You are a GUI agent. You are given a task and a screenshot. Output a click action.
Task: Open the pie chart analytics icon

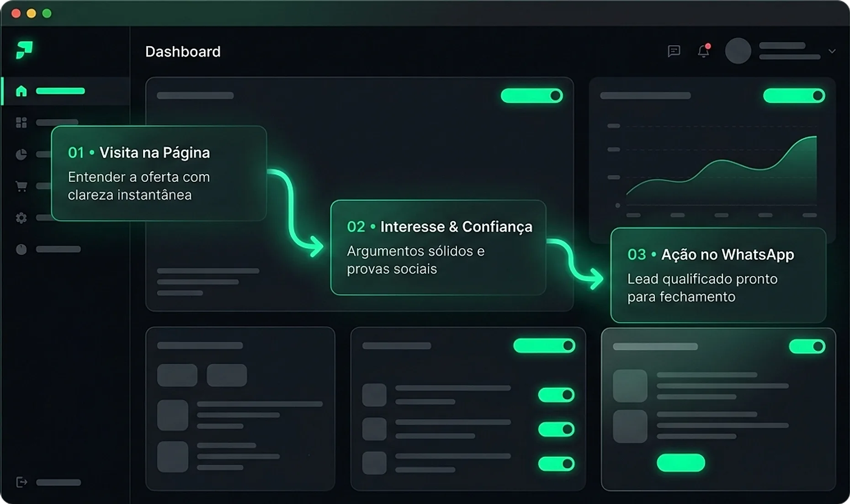click(x=21, y=154)
